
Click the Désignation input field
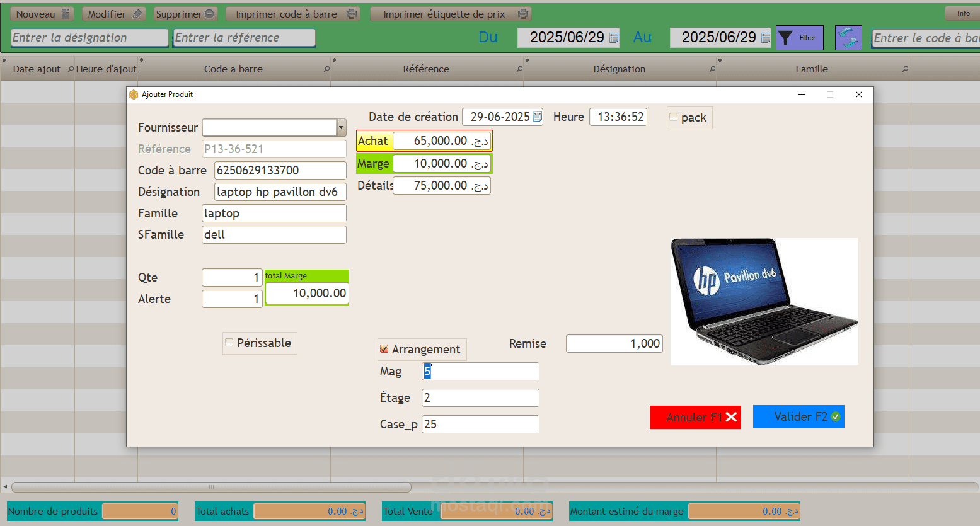coord(280,192)
